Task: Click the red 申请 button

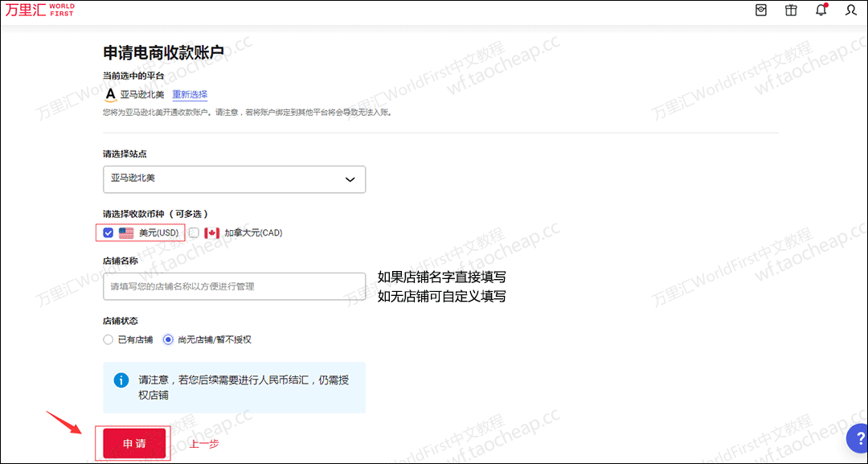Action: pyautogui.click(x=134, y=444)
